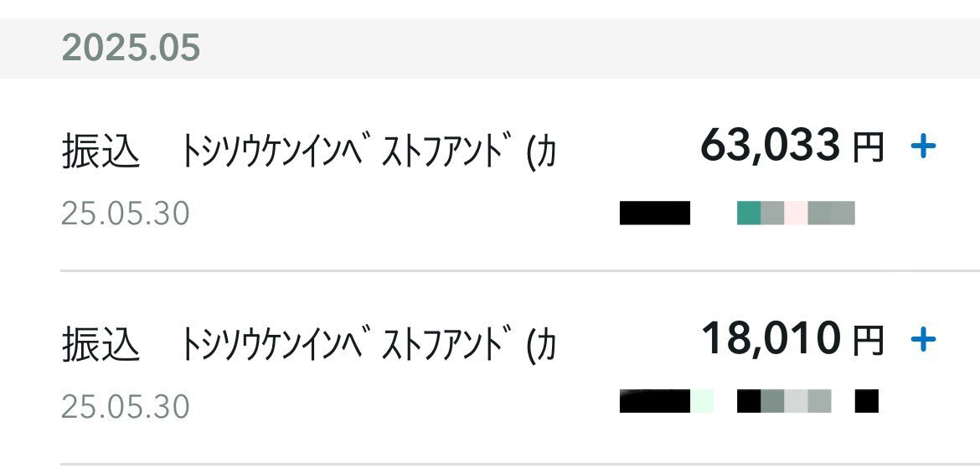Click the 振込 label of the 63,033 円 entry
The height and width of the screenshot is (468, 980).
coord(100,152)
